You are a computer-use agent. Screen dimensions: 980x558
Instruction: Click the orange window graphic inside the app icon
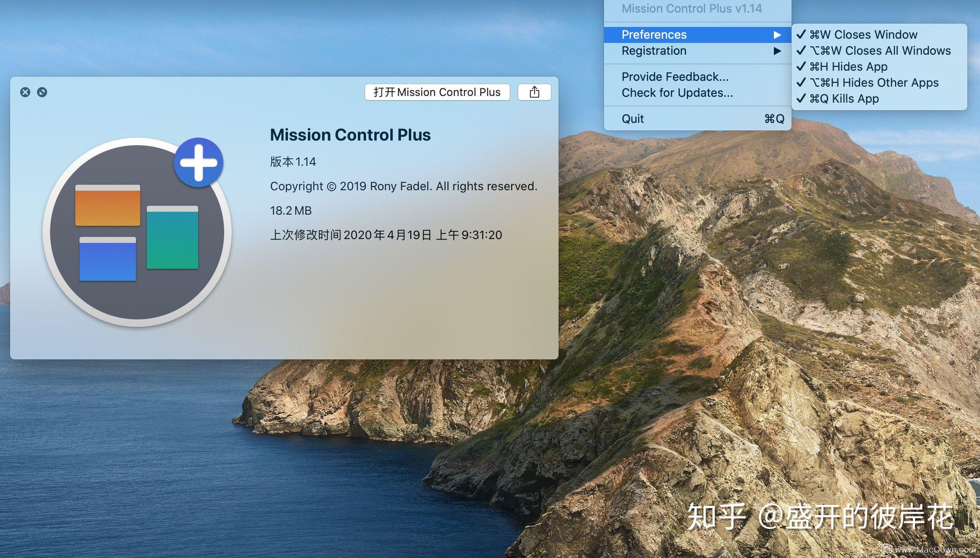pyautogui.click(x=107, y=206)
